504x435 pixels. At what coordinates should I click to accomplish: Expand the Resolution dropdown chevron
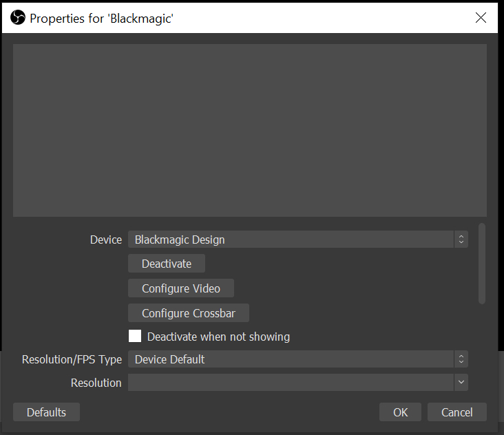[461, 383]
